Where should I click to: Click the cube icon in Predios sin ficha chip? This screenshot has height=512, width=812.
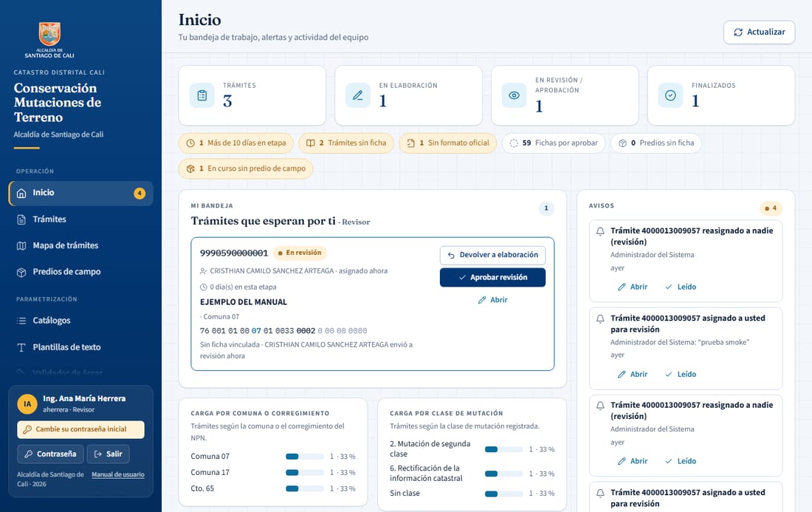pyautogui.click(x=622, y=143)
